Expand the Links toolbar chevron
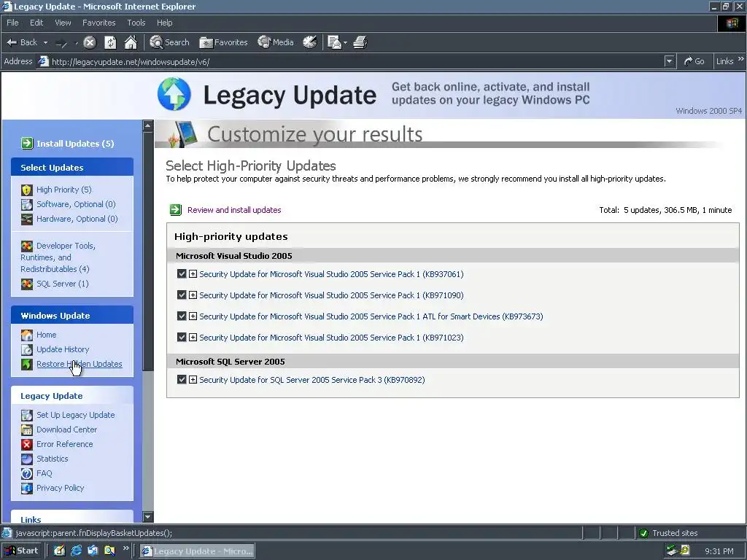The width and height of the screenshot is (747, 560). click(x=741, y=59)
